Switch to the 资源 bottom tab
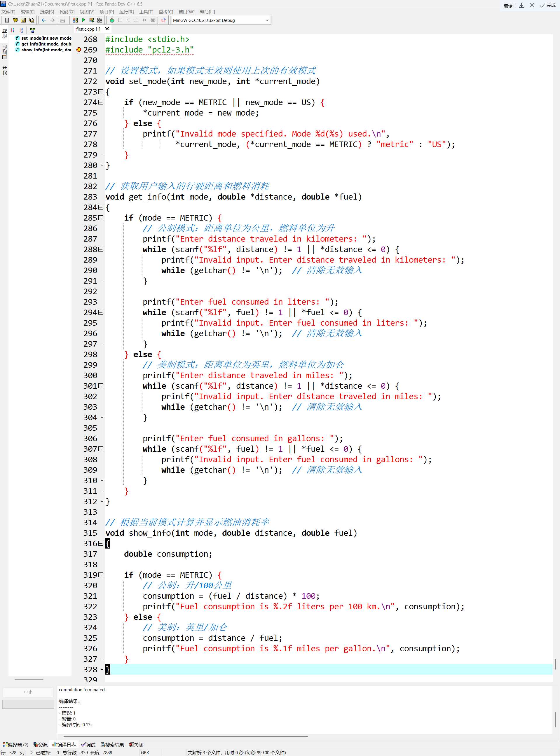This screenshot has width=560, height=756. [41, 745]
